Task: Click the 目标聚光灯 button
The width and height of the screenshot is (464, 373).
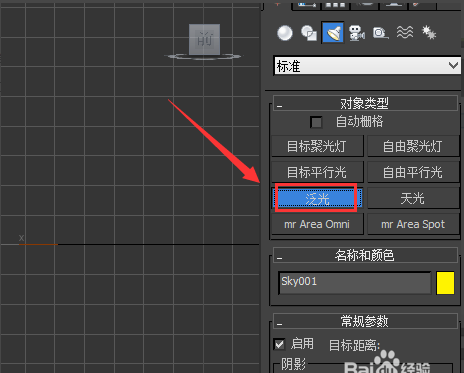Action: coord(317,146)
